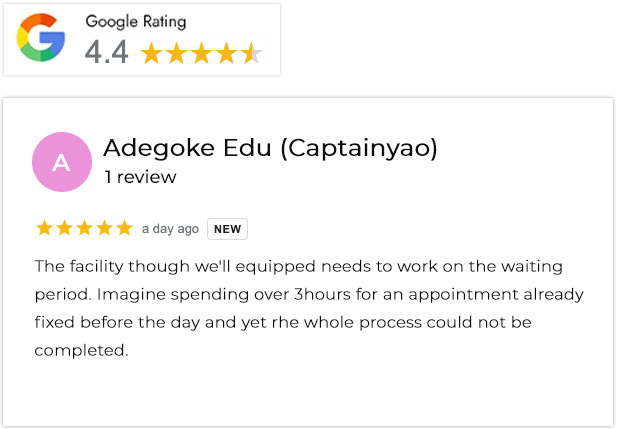Click the "Google Rating" label
Screen dimensions: 617x429
click(135, 21)
